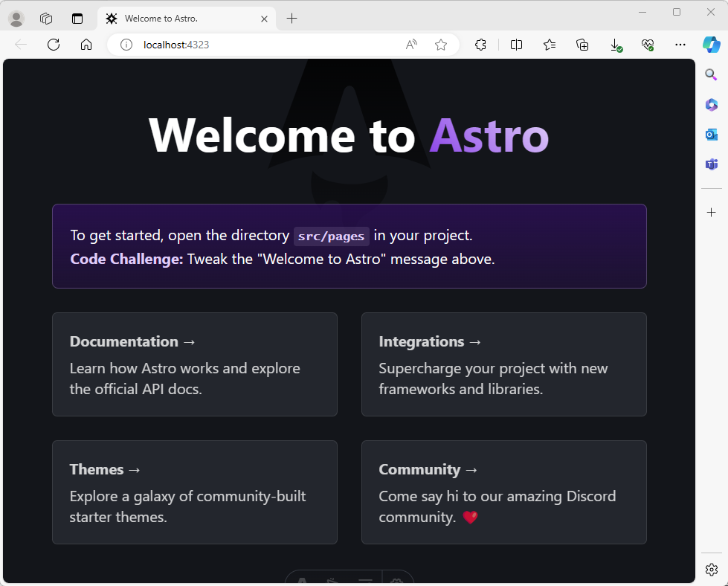Open the Favorites list

(x=550, y=45)
